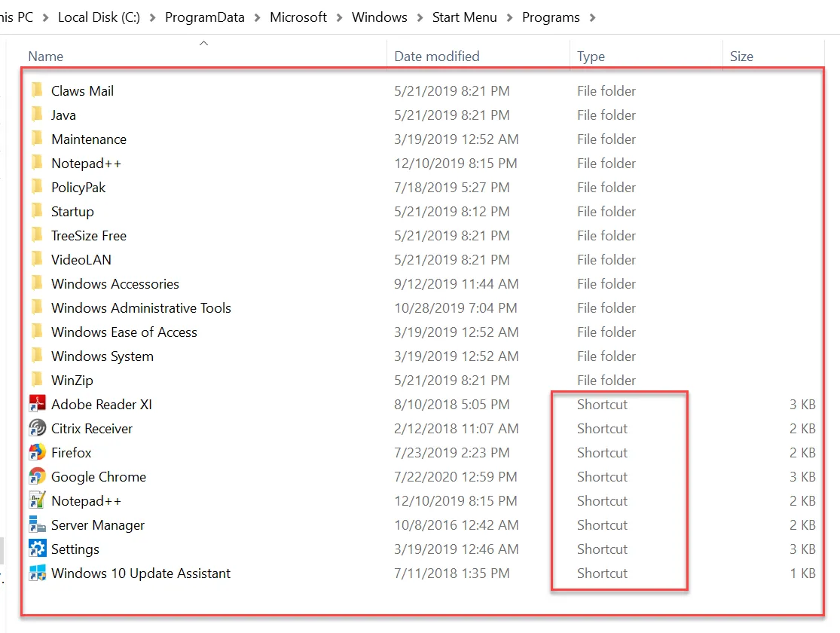Sort by the Date modified column header

436,57
